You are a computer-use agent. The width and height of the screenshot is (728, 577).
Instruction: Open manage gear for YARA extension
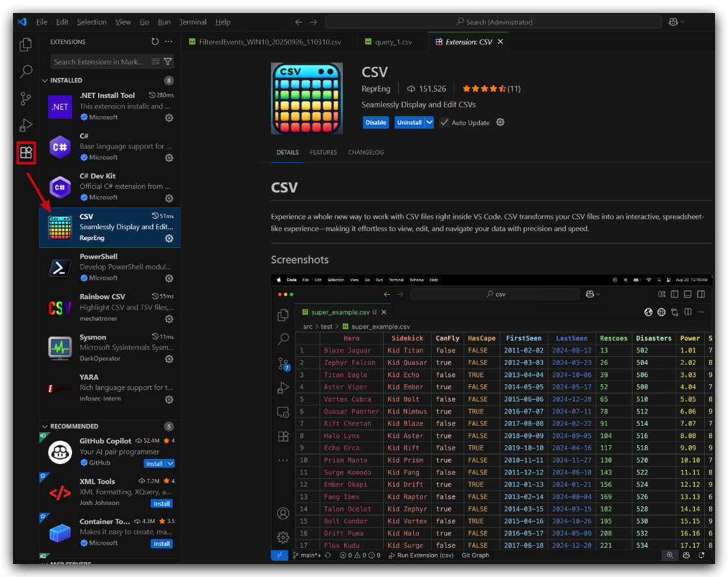coord(169,399)
